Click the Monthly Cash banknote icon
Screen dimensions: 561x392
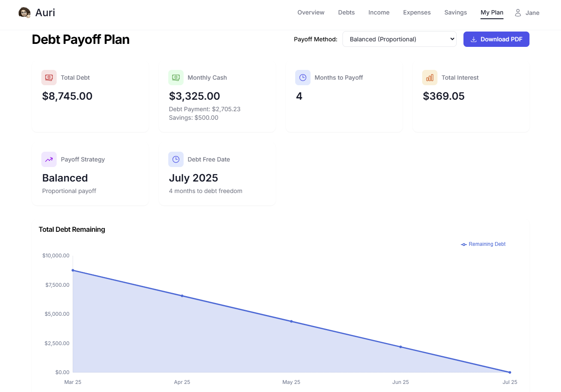[x=176, y=78]
